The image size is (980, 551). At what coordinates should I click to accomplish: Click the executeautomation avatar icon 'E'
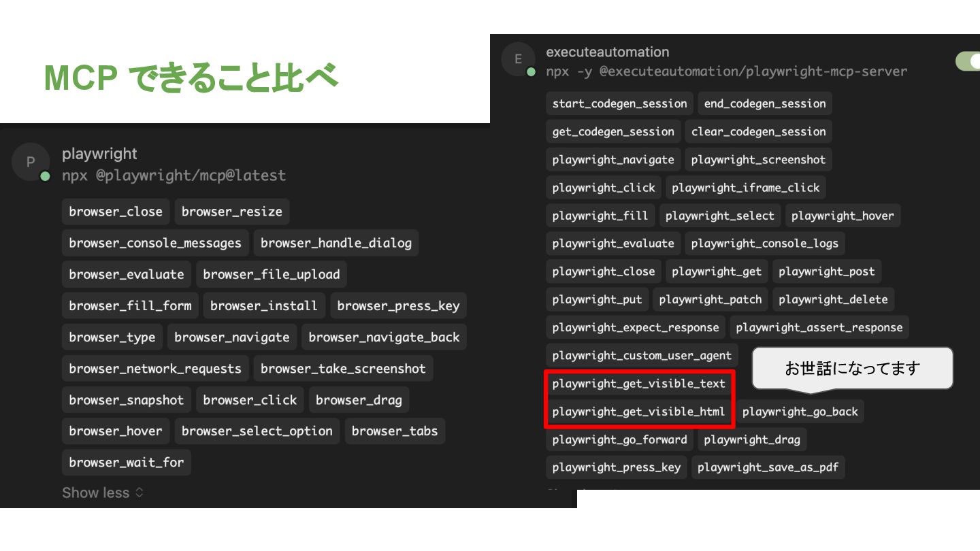(x=518, y=59)
